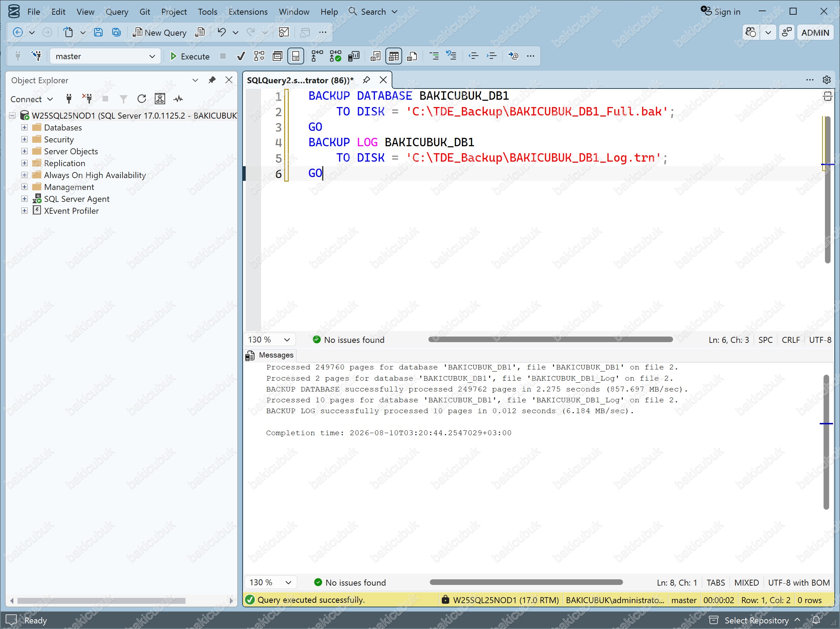Expand the Databases node
Screen dimensions: 840x629
(x=24, y=128)
